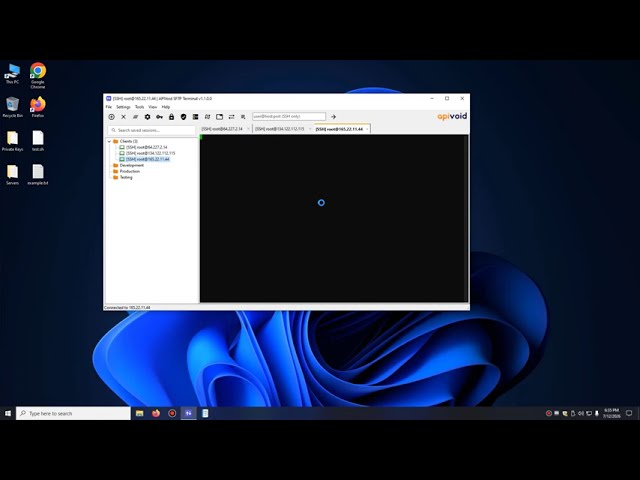Image resolution: width=640 pixels, height=480 pixels.
Task: Click the transfer arrows toolbar icon
Action: pos(231,117)
